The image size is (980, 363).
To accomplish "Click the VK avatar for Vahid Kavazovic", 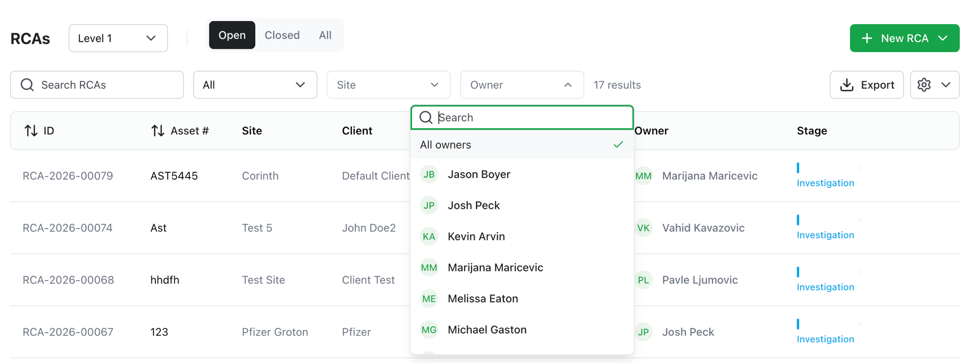I will click(643, 228).
